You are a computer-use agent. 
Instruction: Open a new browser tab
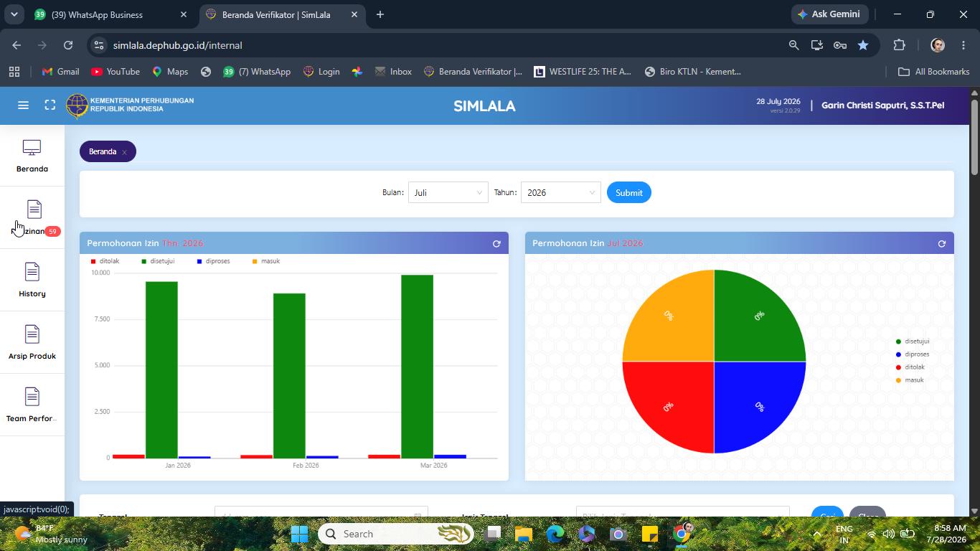(380, 14)
